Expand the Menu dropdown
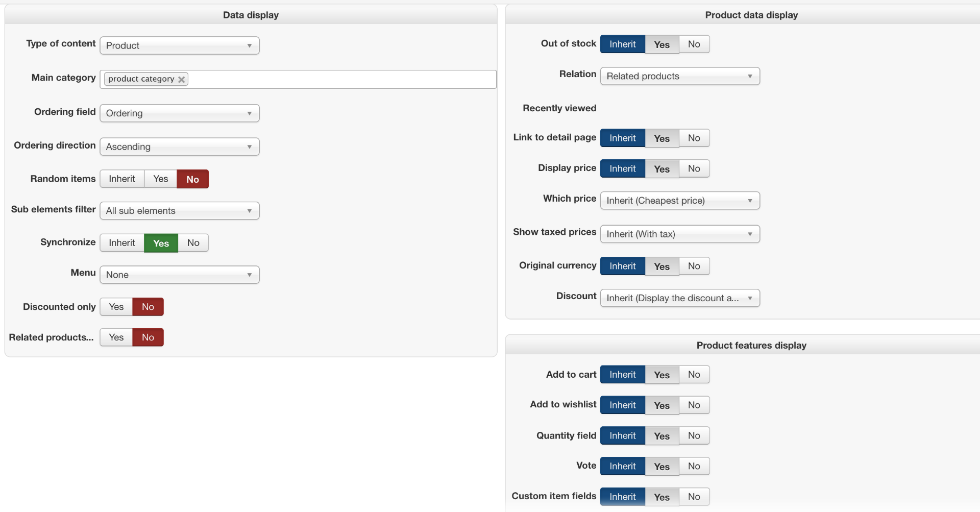This screenshot has width=980, height=512. pos(179,275)
